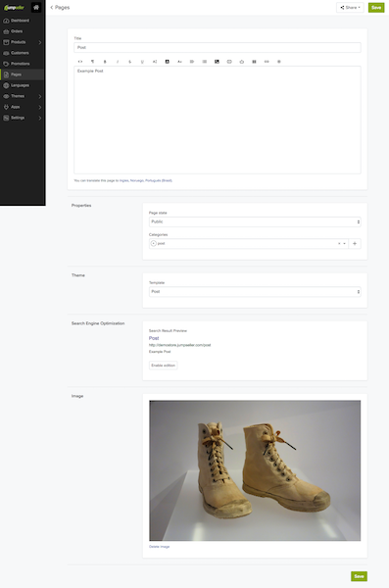This screenshot has height=588, width=389.
Task: Open the Template dropdown showing Post
Action: click(x=255, y=291)
